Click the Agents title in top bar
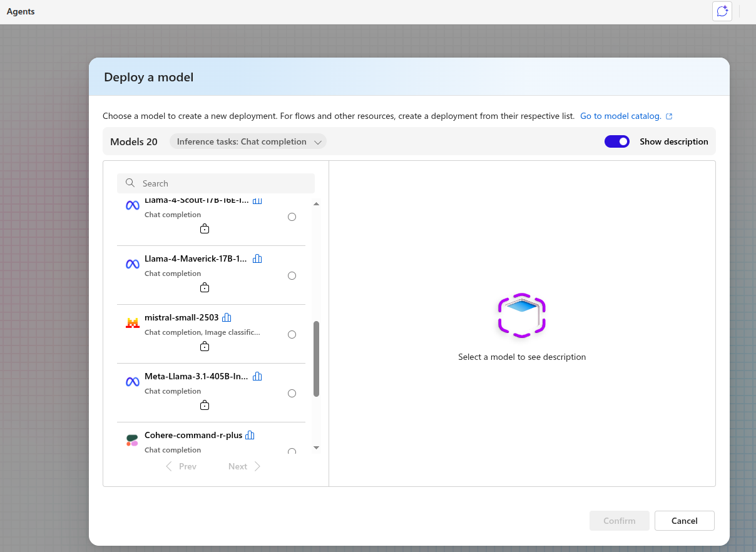The width and height of the screenshot is (756, 552). pos(21,11)
